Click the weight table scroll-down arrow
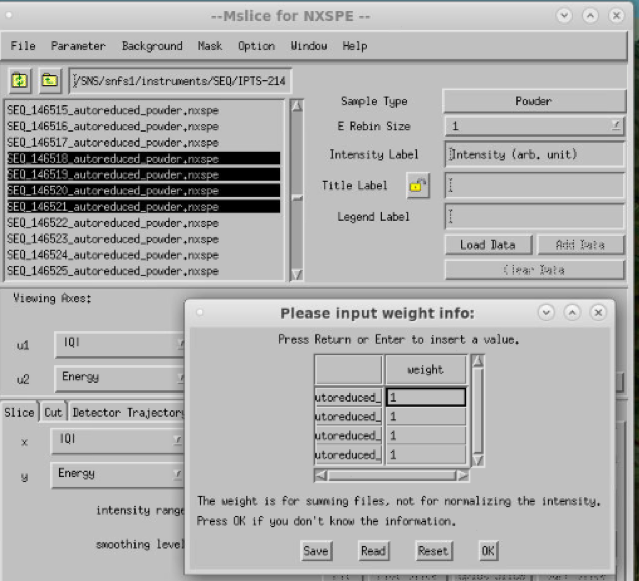This screenshot has width=639, height=581. pos(478,460)
